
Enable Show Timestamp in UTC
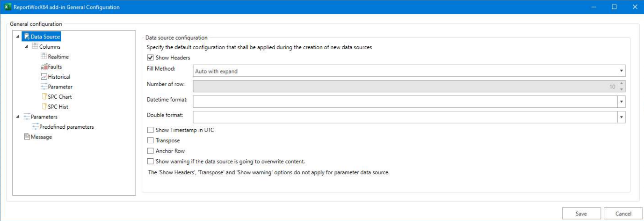point(150,130)
